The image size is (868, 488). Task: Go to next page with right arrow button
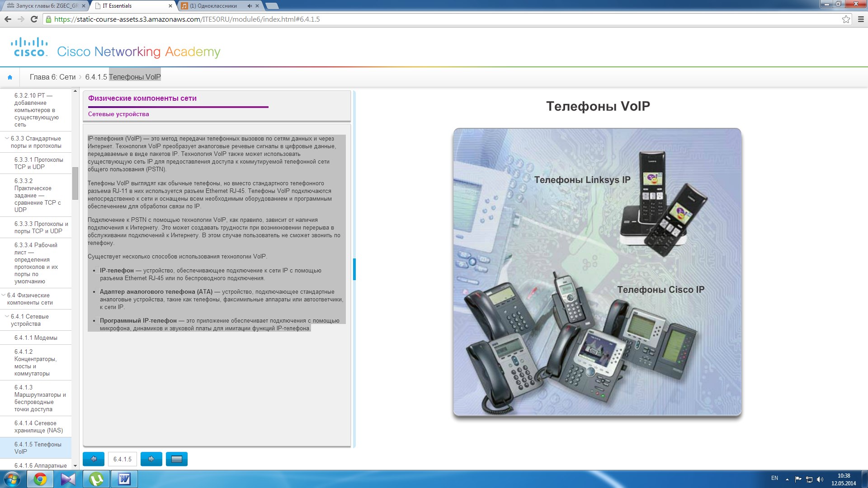[151, 459]
